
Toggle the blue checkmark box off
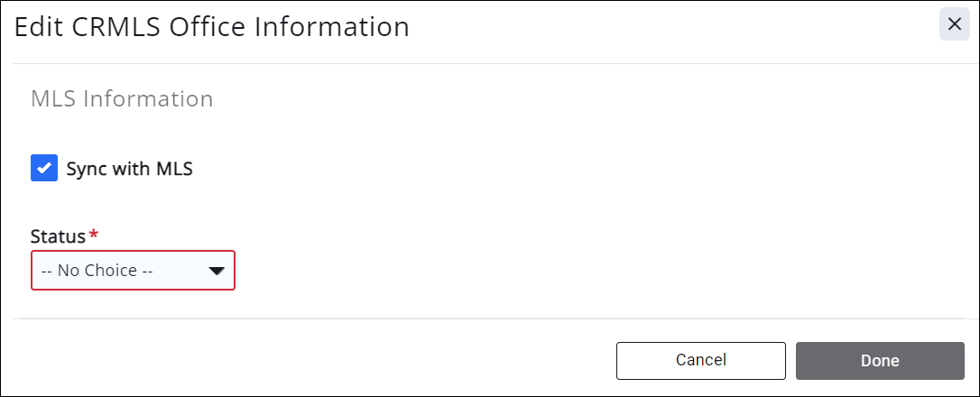pyautogui.click(x=44, y=168)
